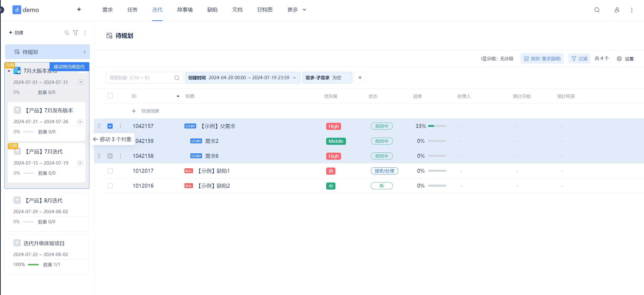Switch to the 文档 tab
644x295 pixels.
click(x=237, y=10)
